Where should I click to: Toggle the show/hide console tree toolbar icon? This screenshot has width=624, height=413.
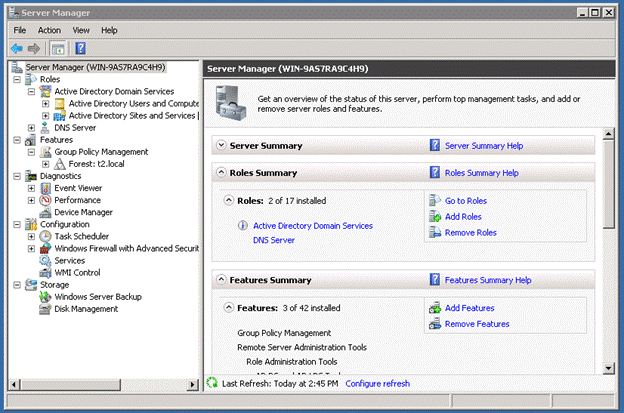[58, 49]
